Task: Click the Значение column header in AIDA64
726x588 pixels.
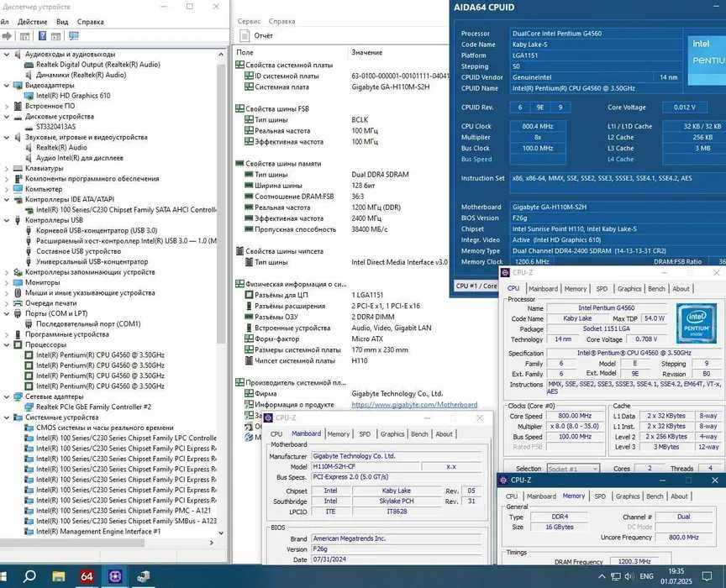Action: (x=366, y=52)
